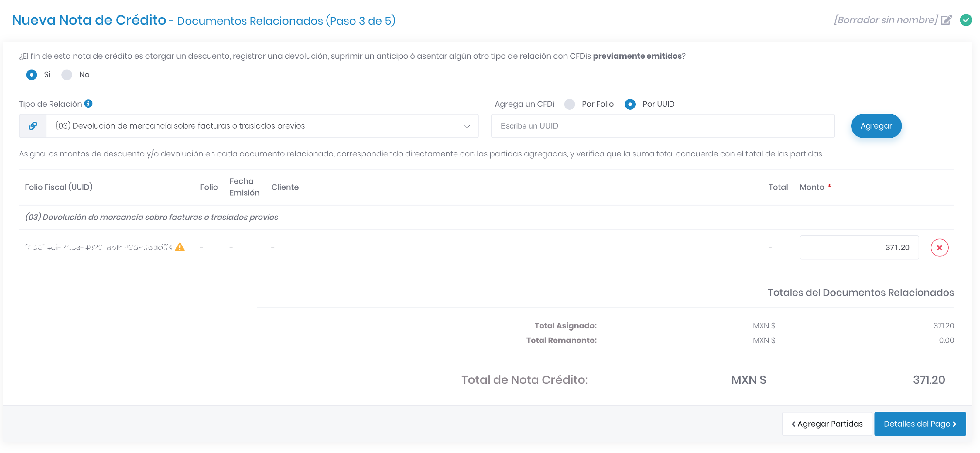Choose Por UUID radio option
The width and height of the screenshot is (980, 453).
click(630, 104)
